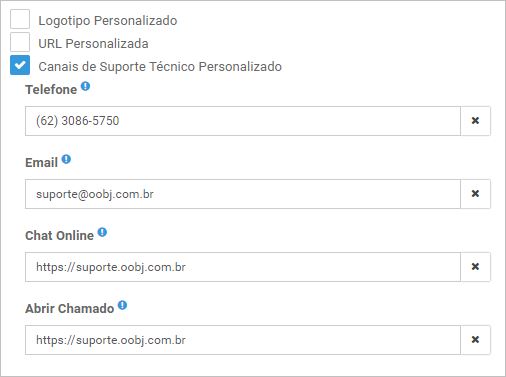Clear the Telefone field with its X
Viewport: 506px width, 377px height.
(x=475, y=121)
